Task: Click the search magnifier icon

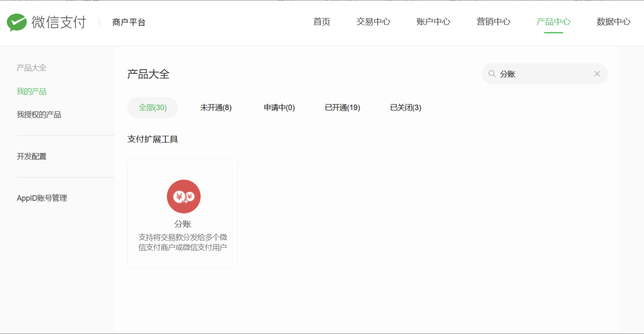Action: click(x=492, y=74)
